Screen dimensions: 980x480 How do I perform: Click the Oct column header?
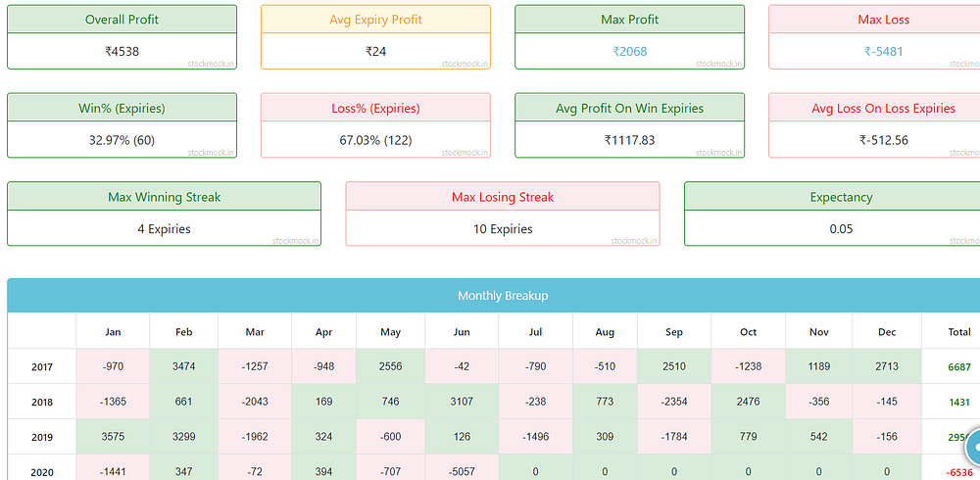[748, 332]
